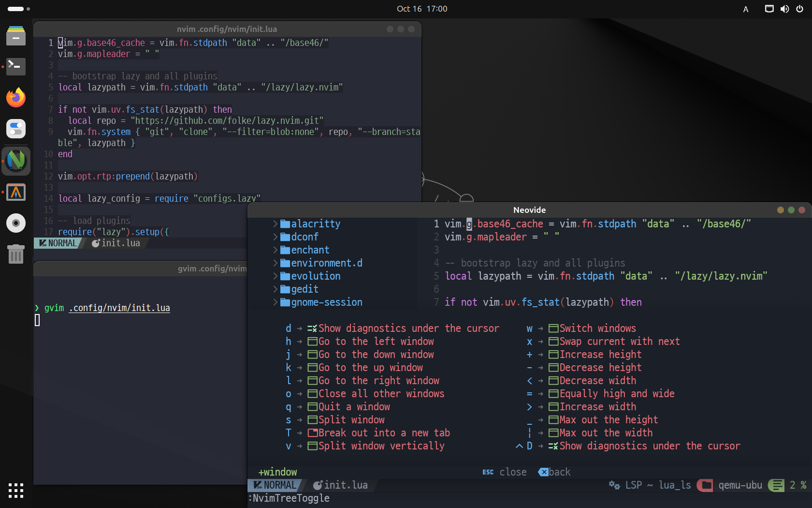Open the Trash from the dock

[16, 254]
